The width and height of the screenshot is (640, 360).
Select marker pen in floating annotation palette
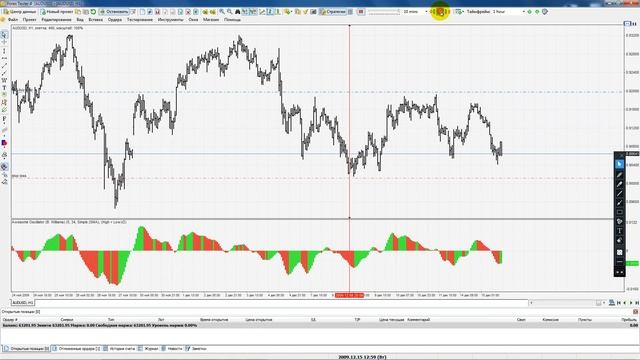619,184
